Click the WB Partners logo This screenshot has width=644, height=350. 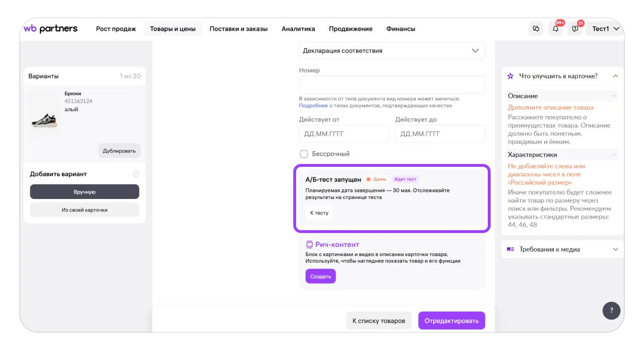(50, 29)
